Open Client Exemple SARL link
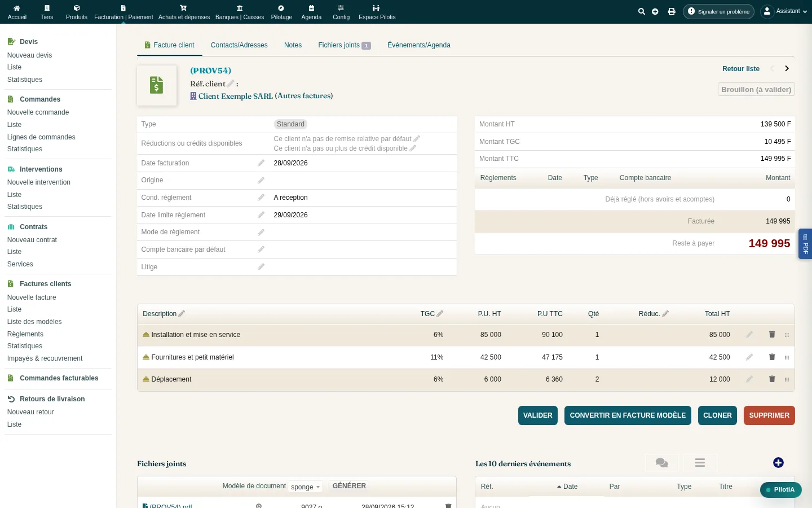Screen dimensions: 812x508 (235, 96)
